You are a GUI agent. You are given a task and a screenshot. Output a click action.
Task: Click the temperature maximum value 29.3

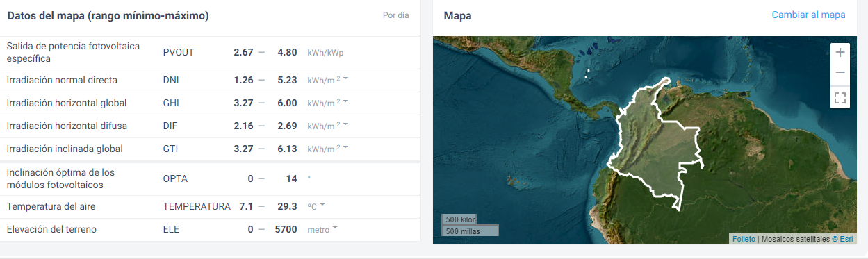(287, 206)
